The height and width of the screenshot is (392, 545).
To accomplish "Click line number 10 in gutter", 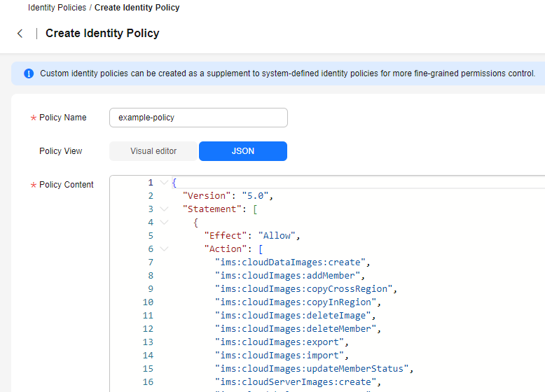I will pyautogui.click(x=148, y=302).
